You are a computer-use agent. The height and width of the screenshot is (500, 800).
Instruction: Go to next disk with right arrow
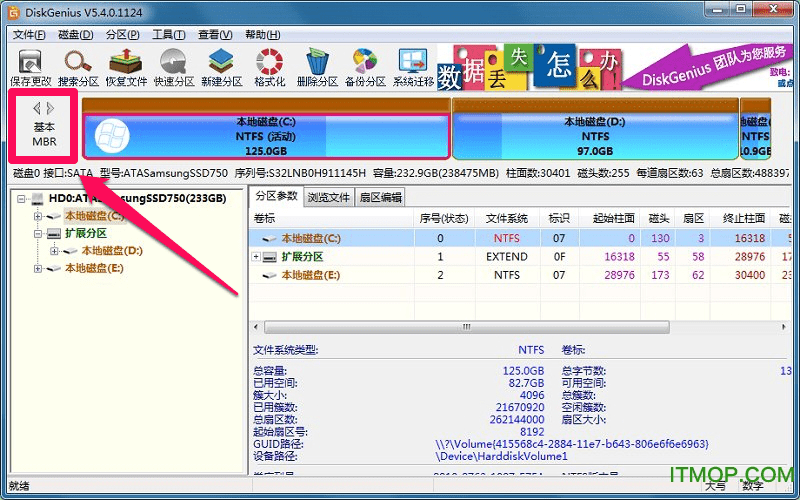(50, 108)
